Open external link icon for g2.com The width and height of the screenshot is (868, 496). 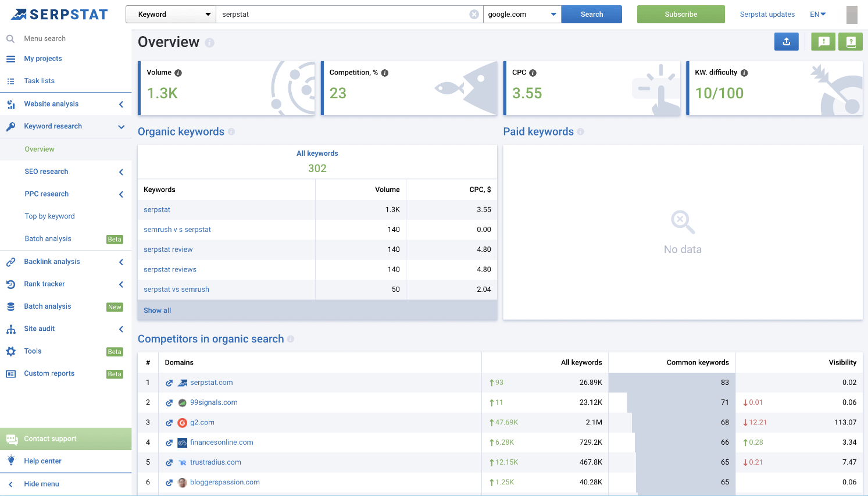point(169,423)
